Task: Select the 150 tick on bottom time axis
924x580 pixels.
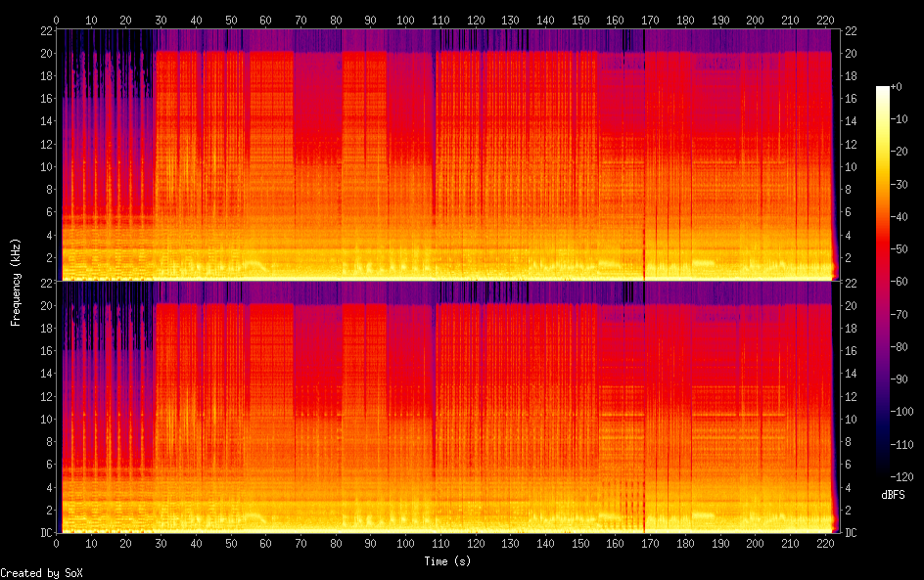Action: coord(579,543)
